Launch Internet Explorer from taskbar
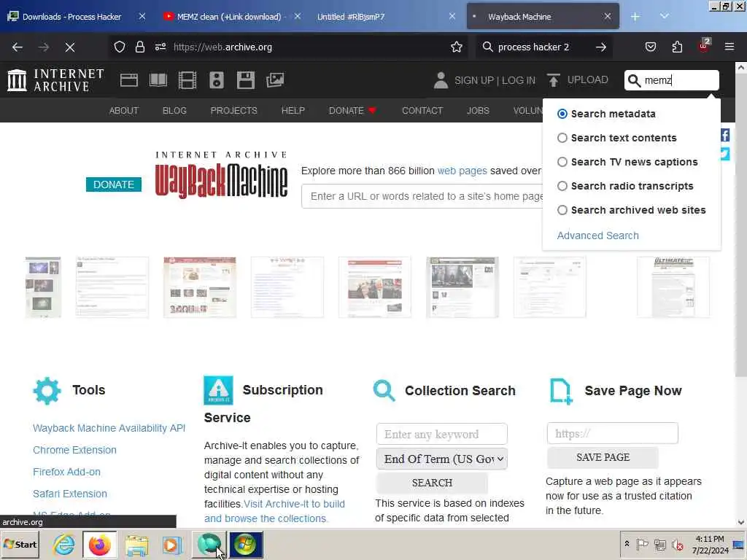 [64, 545]
